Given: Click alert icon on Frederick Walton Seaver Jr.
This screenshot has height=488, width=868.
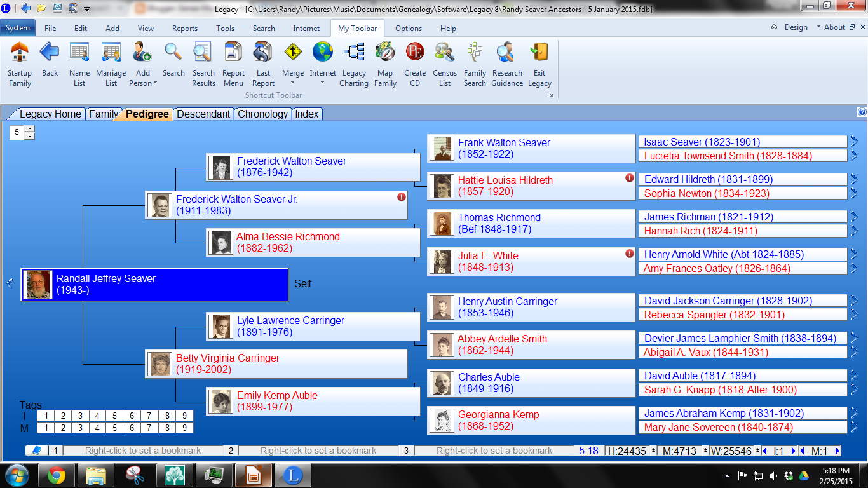Looking at the screenshot, I should click(x=402, y=197).
